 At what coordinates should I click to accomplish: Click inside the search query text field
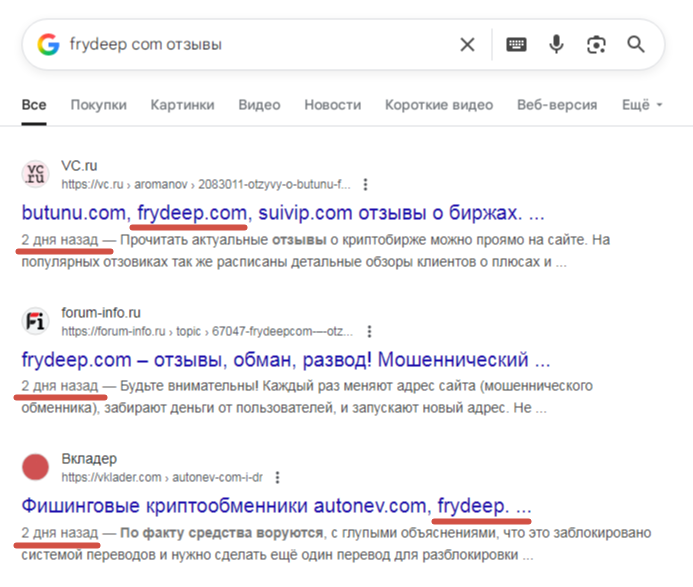click(250, 44)
